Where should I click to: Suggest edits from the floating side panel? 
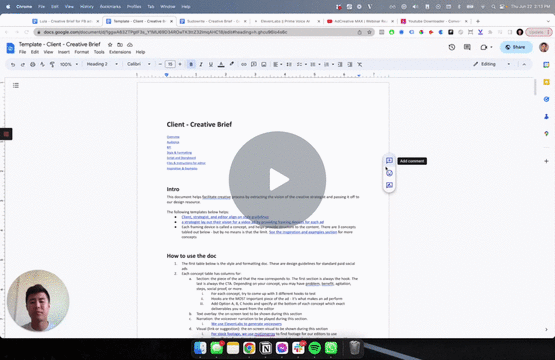click(389, 185)
